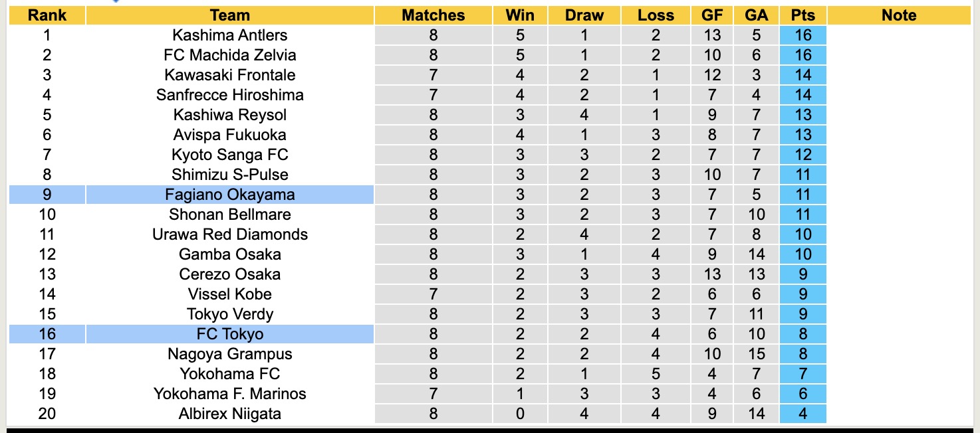Open the Urawa Red Diamonds team link
The height and width of the screenshot is (433, 980).
click(x=229, y=234)
